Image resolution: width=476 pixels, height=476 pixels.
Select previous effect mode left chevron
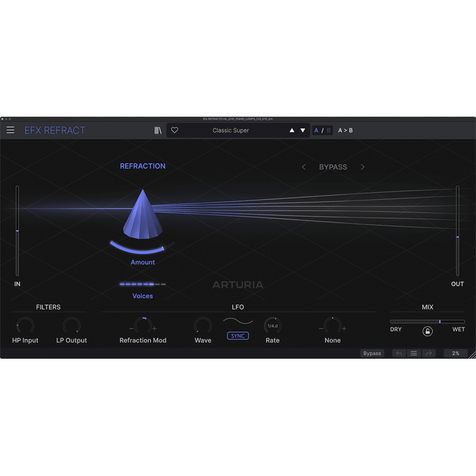(303, 167)
